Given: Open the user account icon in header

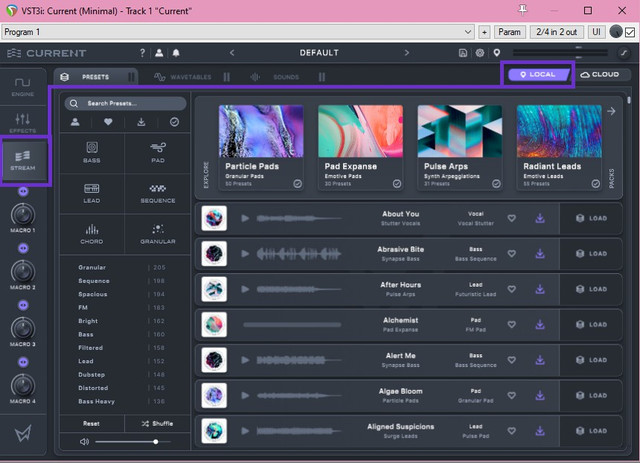Looking at the screenshot, I should click(159, 53).
